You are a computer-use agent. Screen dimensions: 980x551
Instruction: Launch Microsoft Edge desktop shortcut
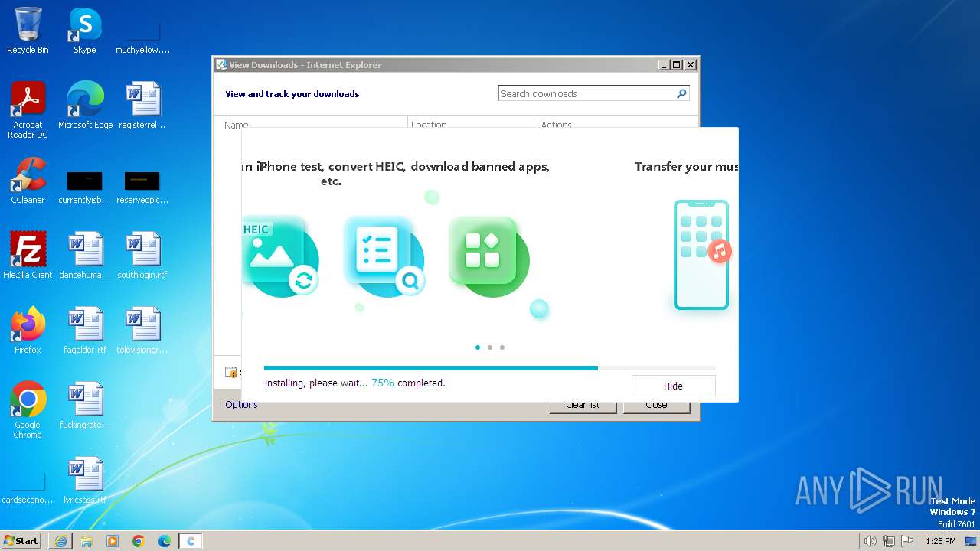(x=85, y=106)
